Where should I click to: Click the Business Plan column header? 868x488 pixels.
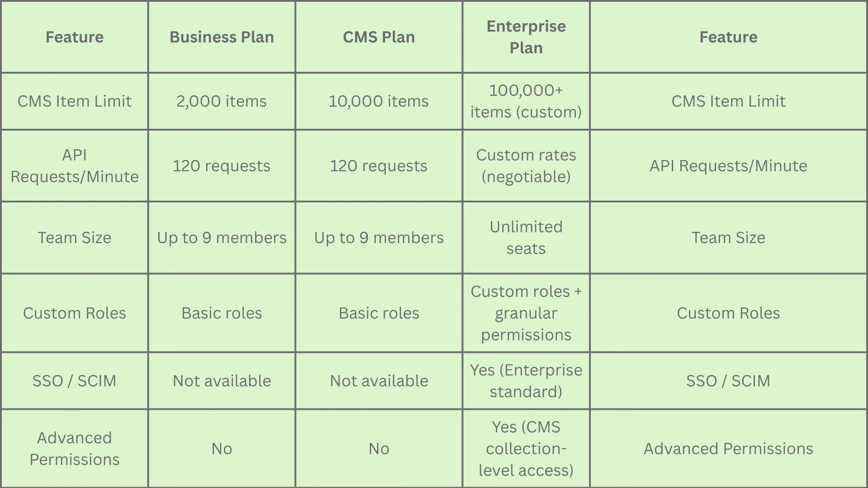click(x=222, y=37)
